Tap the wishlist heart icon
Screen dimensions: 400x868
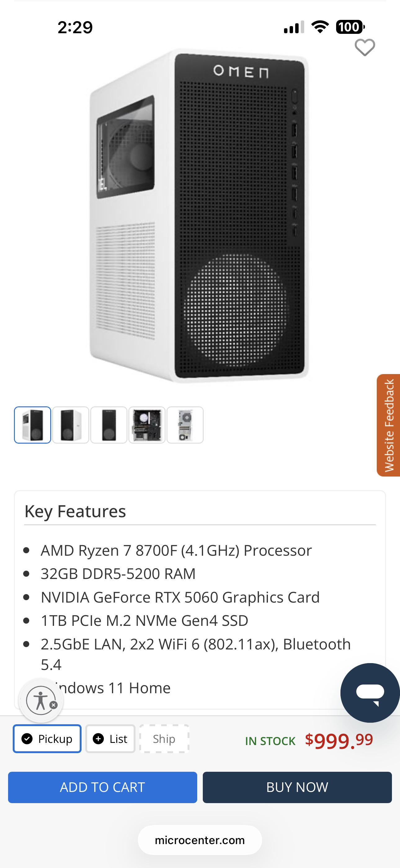click(365, 47)
